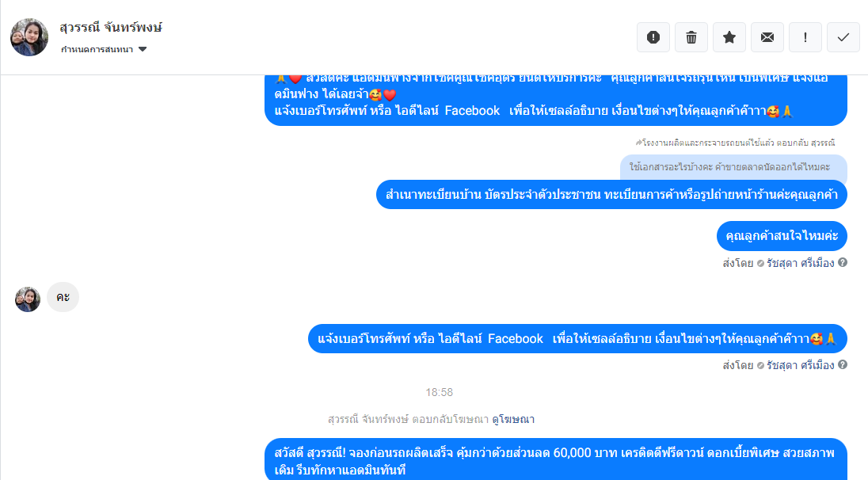This screenshot has width=868, height=480.
Task: Open the help icon beside the second รัชสุดา ศรีเมือง
Action: 843,364
